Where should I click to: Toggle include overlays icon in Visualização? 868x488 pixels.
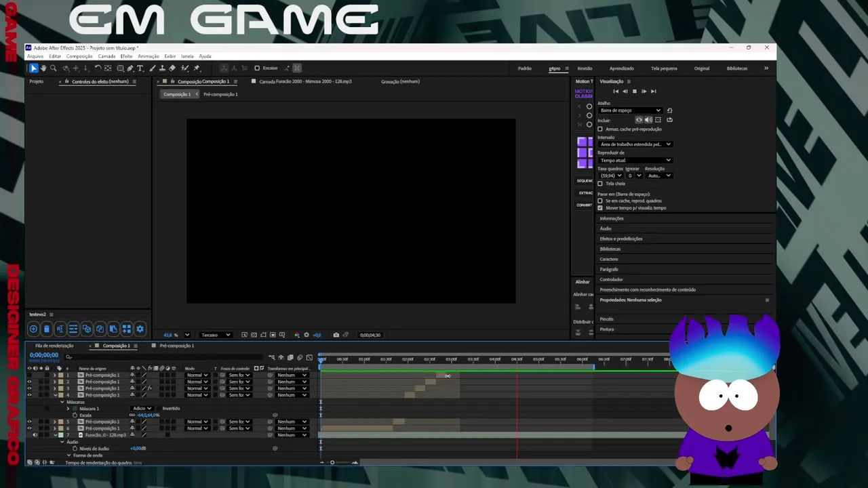click(x=658, y=120)
